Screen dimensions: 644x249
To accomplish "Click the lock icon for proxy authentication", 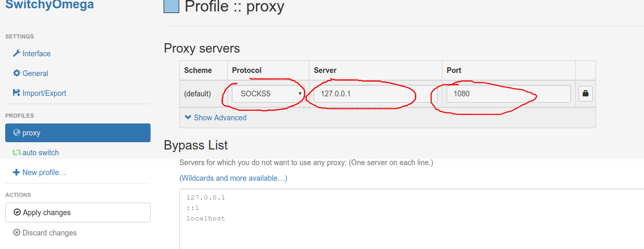I will tap(586, 94).
